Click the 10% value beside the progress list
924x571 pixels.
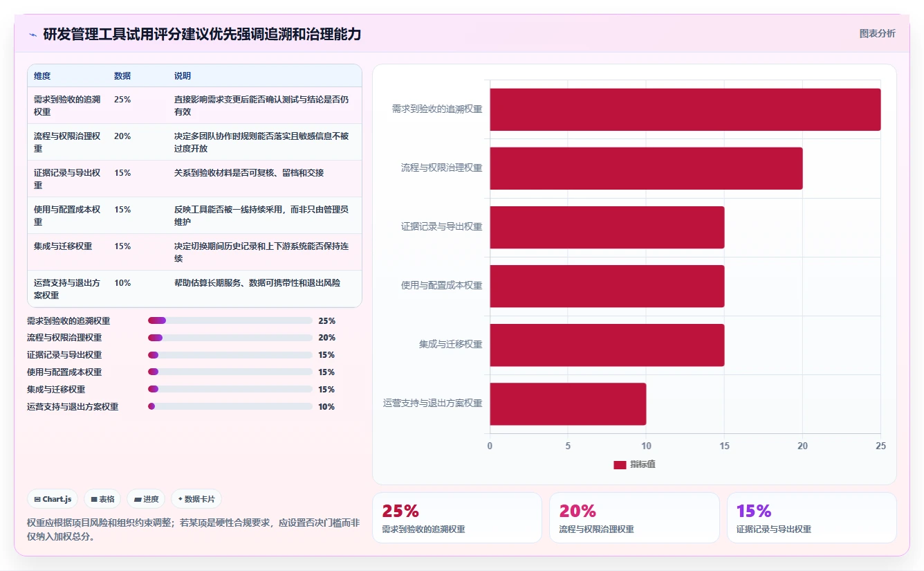[x=326, y=407]
